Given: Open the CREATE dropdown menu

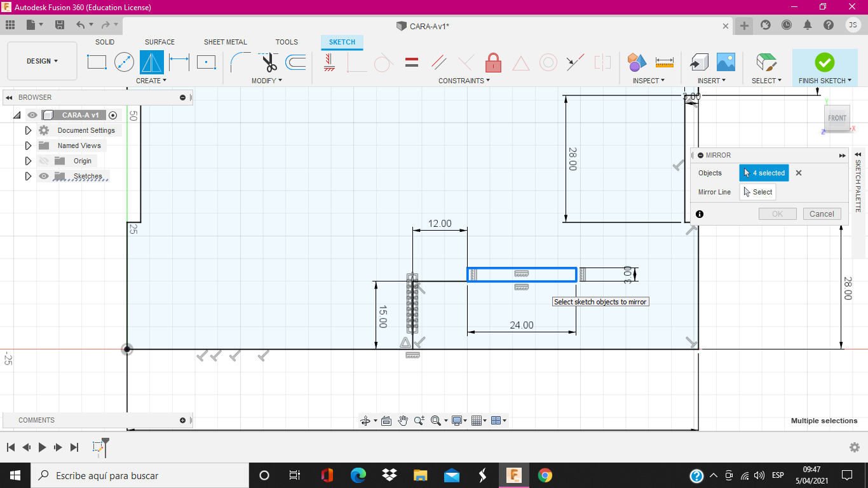Looking at the screenshot, I should (x=151, y=81).
